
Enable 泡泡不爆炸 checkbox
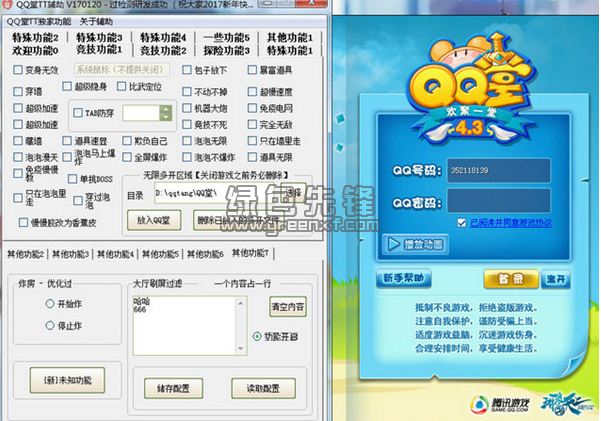pos(187,157)
